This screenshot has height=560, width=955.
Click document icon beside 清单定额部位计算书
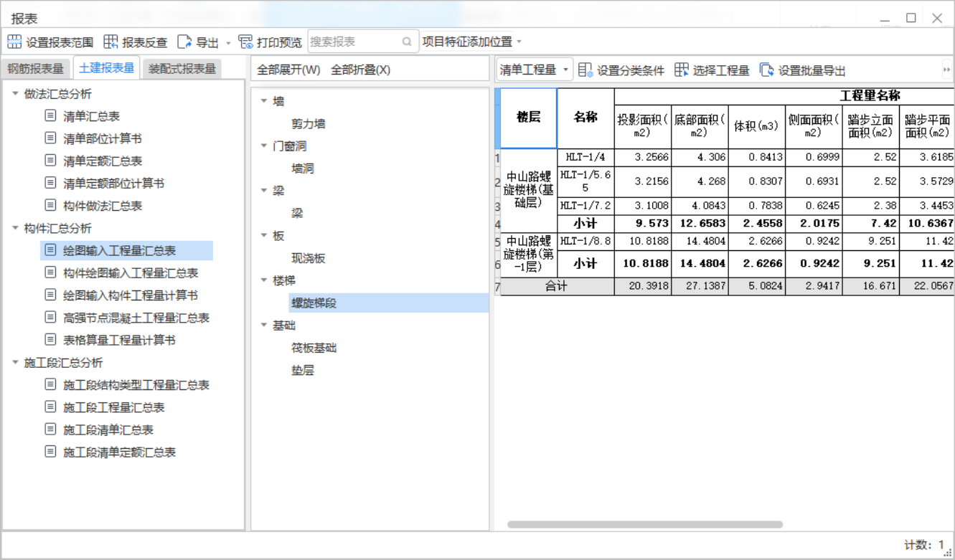pyautogui.click(x=50, y=183)
